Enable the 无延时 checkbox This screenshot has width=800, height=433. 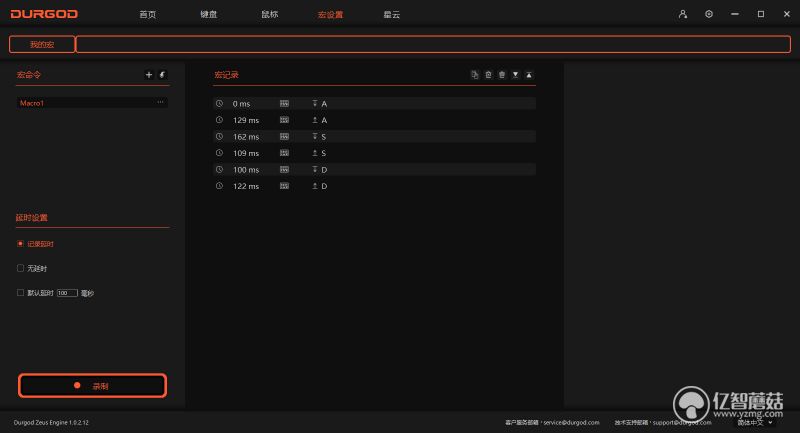[20, 268]
